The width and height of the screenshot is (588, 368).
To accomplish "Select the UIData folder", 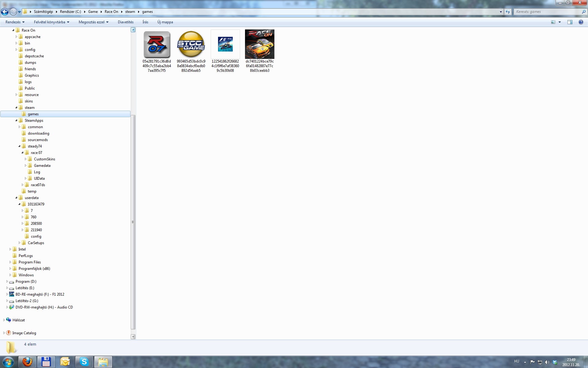I will pyautogui.click(x=39, y=178).
